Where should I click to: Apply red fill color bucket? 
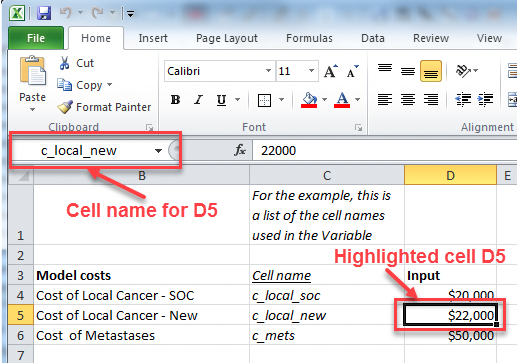point(309,100)
